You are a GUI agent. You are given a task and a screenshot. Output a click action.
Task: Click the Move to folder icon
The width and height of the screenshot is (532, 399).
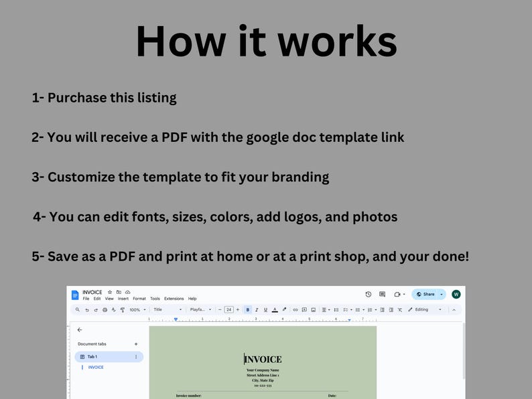[x=119, y=292]
